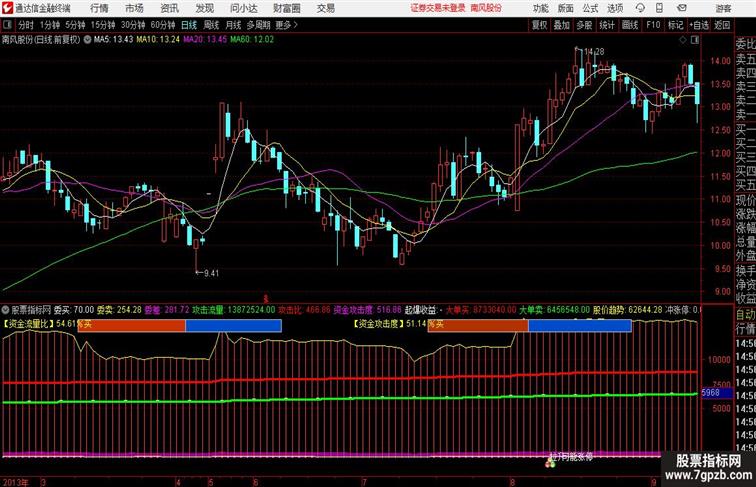Image resolution: width=756 pixels, height=487 pixels.
Task: Click the mobile phone icon
Action: pos(660,8)
